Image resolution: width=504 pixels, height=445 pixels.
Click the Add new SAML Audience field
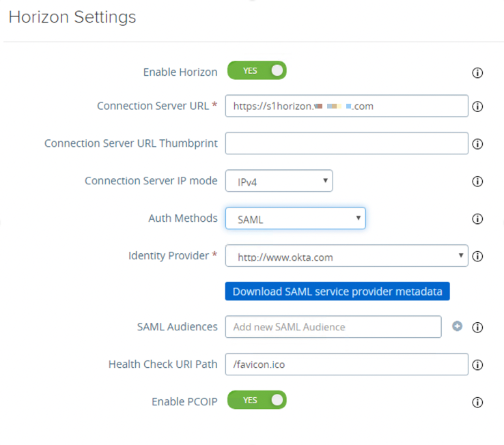(x=333, y=327)
